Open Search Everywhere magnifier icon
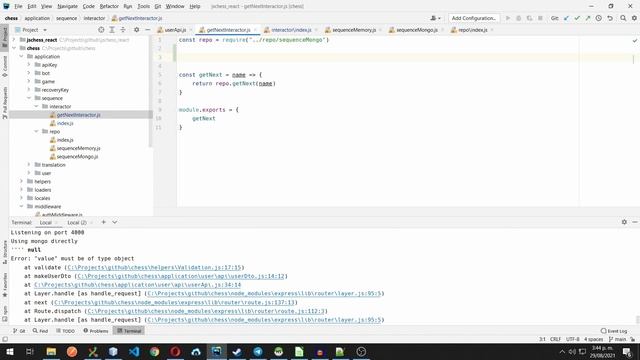This screenshot has width=640, height=360. click(623, 18)
